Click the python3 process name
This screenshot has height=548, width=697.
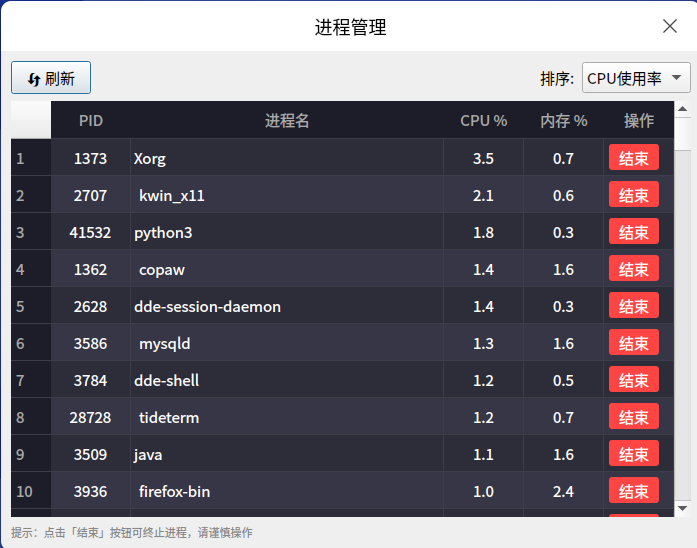(287, 232)
